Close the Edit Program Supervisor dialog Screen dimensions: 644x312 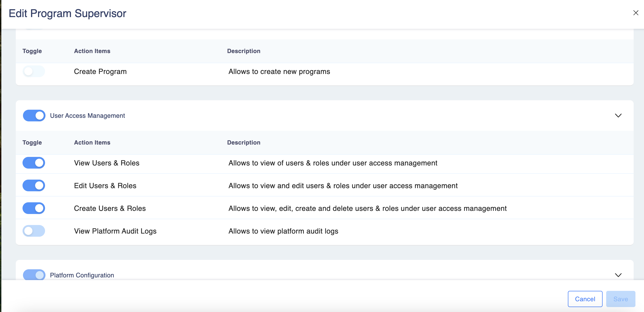click(635, 13)
